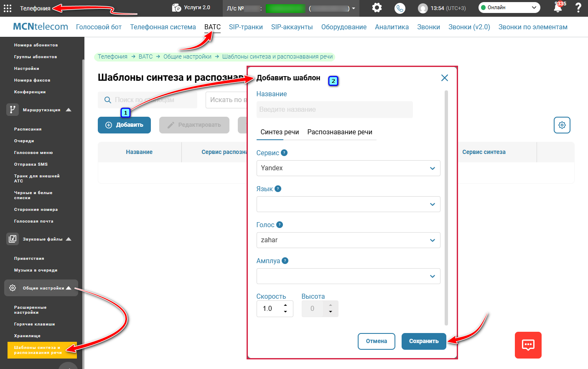Open the account Л/с dropdown arrow
The height and width of the screenshot is (369, 588).
[354, 8]
